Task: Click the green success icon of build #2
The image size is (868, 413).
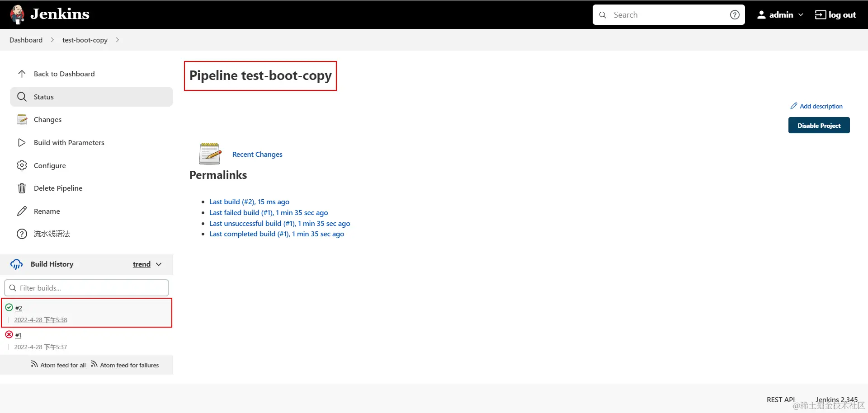Action: (9, 307)
